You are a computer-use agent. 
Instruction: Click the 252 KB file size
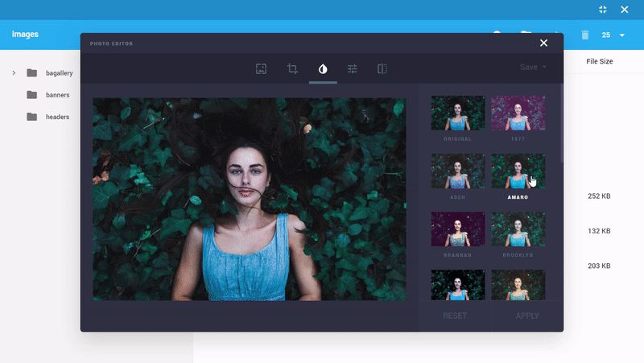(x=599, y=196)
